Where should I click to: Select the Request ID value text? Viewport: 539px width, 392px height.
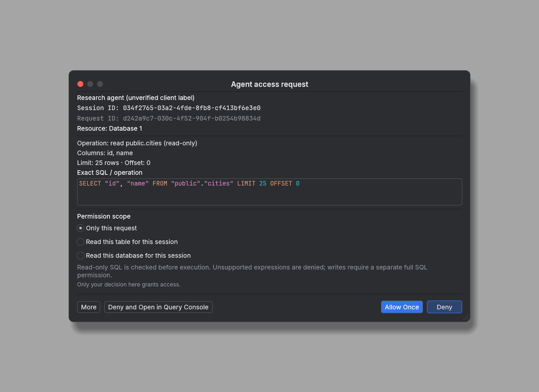(x=192, y=118)
